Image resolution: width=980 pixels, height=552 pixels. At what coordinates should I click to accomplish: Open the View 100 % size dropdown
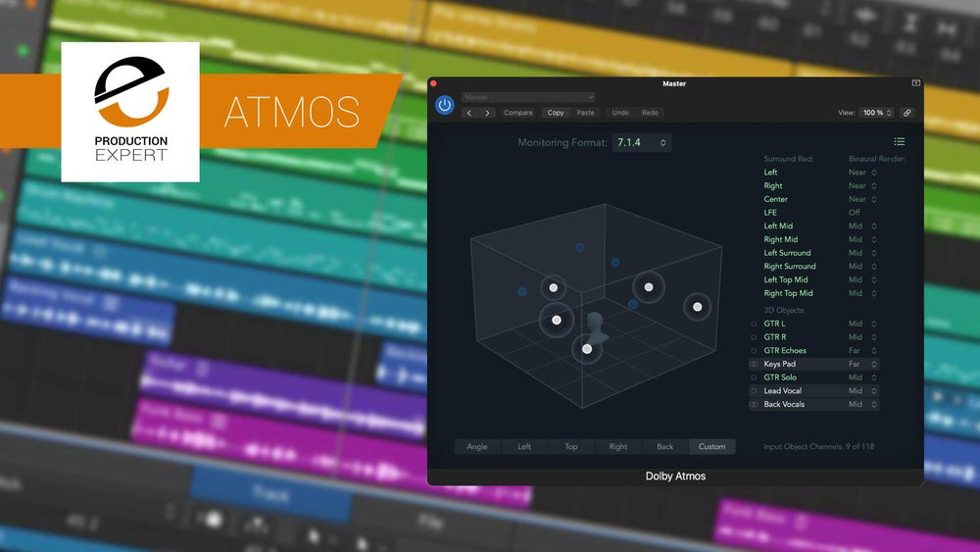coord(877,113)
